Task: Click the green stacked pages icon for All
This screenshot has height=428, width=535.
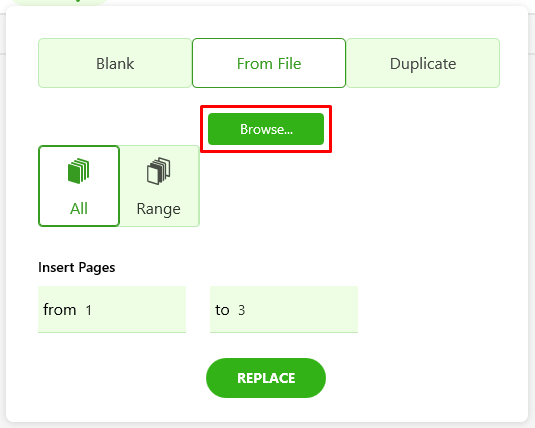Action: click(78, 171)
